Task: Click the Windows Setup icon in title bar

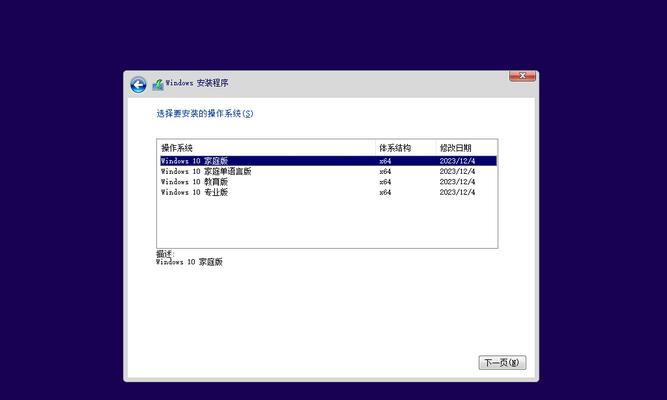Action: [x=158, y=84]
